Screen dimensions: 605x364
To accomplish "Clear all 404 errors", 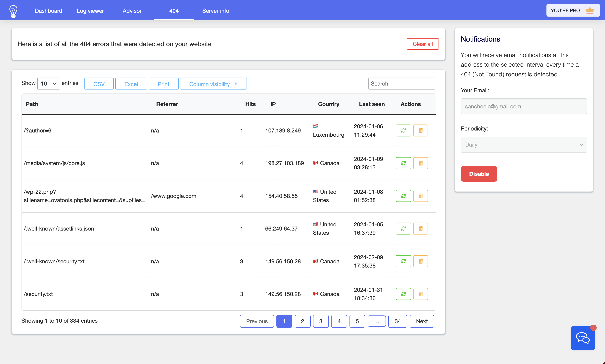I will pos(423,44).
